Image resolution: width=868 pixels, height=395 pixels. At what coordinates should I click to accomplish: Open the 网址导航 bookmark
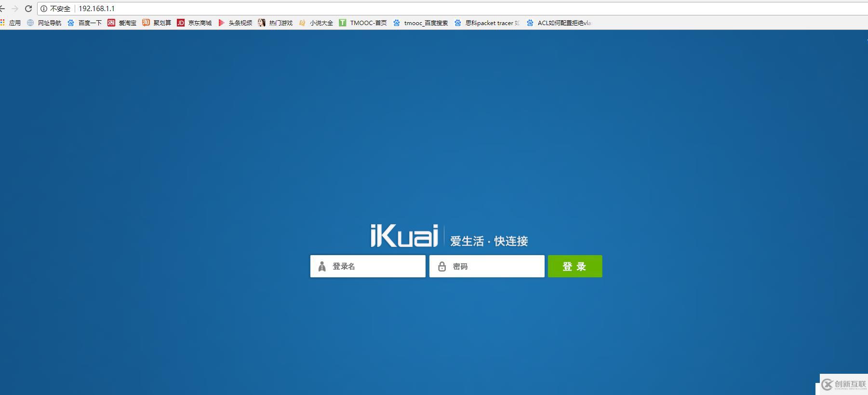coord(44,23)
